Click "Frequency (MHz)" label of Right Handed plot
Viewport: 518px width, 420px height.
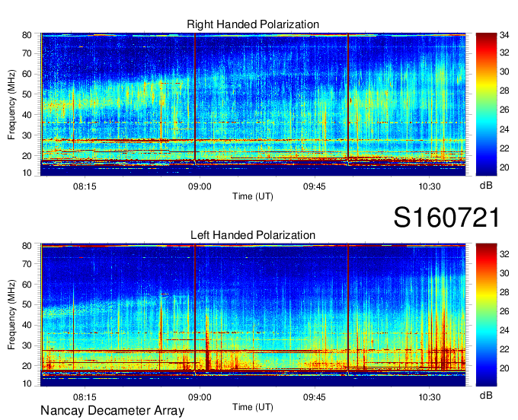tap(11, 104)
